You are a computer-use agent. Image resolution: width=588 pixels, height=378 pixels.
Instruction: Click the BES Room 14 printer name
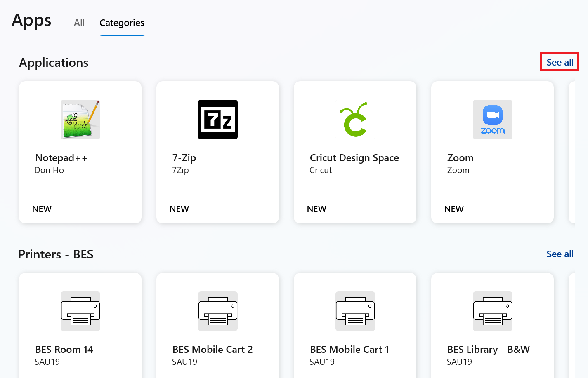pyautogui.click(x=64, y=350)
